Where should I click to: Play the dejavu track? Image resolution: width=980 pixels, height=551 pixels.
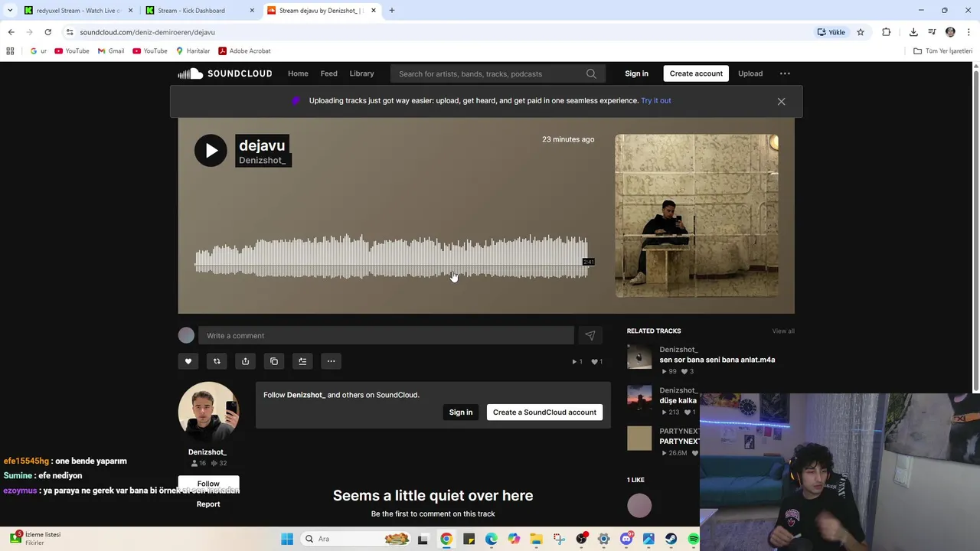pos(211,150)
